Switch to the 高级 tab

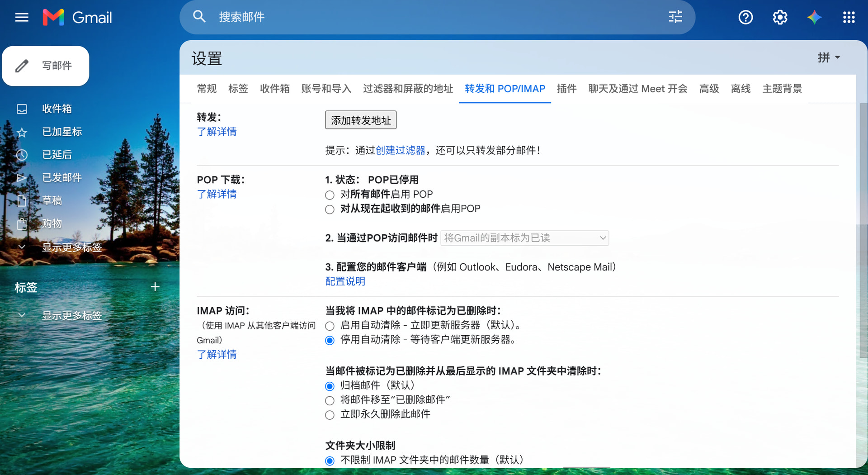coord(709,89)
